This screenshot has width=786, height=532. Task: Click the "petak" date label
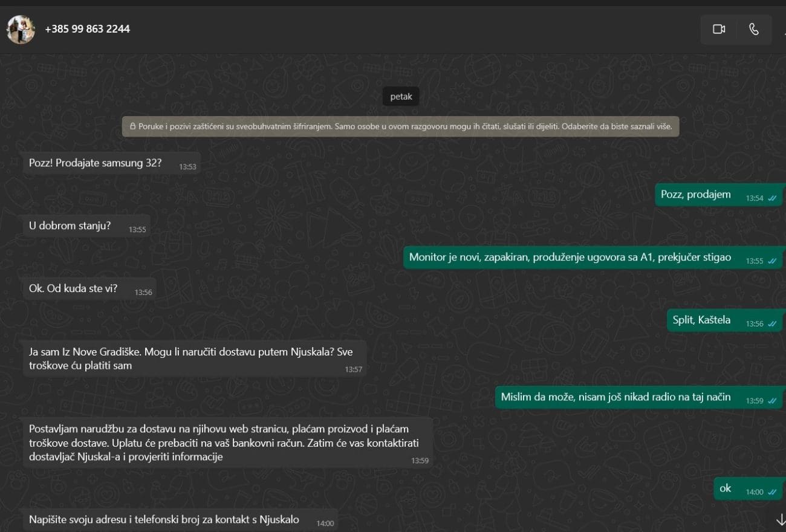[401, 97]
